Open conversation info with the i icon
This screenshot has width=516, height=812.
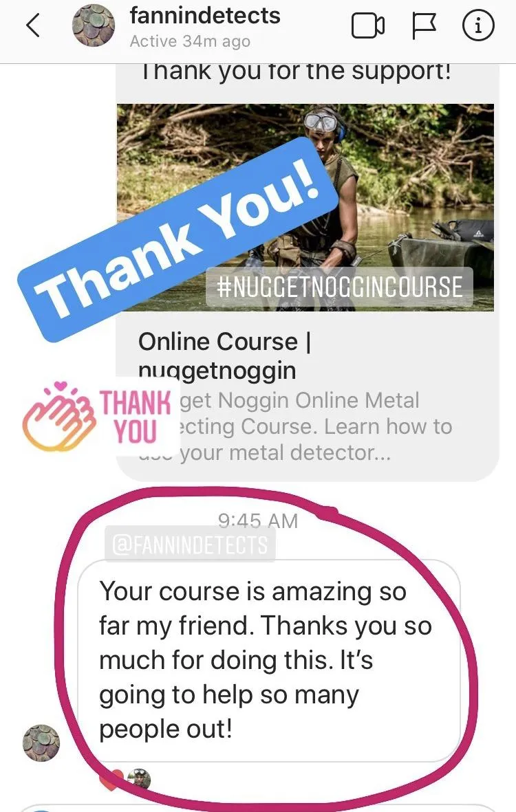pos(477,26)
